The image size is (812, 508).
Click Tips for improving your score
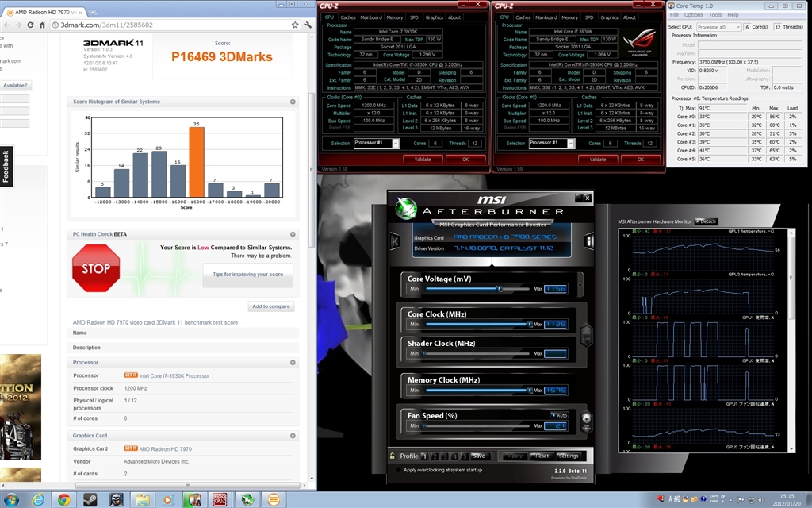pyautogui.click(x=247, y=274)
